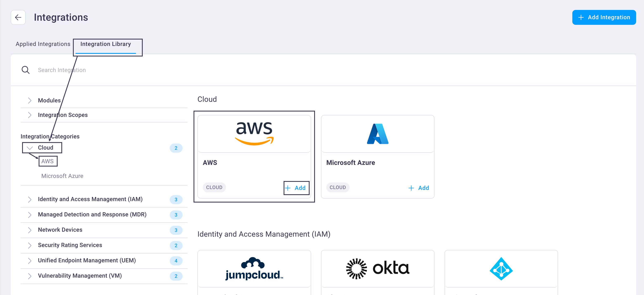Collapse the Cloud category

30,148
